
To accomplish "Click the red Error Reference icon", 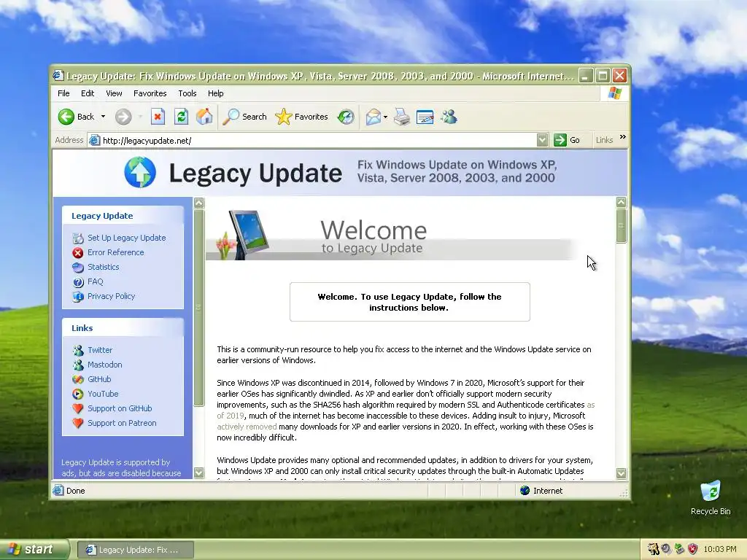I will [78, 253].
